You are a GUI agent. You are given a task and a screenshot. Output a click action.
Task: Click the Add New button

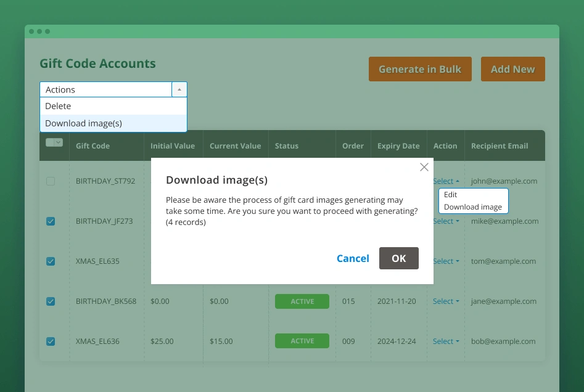(512, 69)
